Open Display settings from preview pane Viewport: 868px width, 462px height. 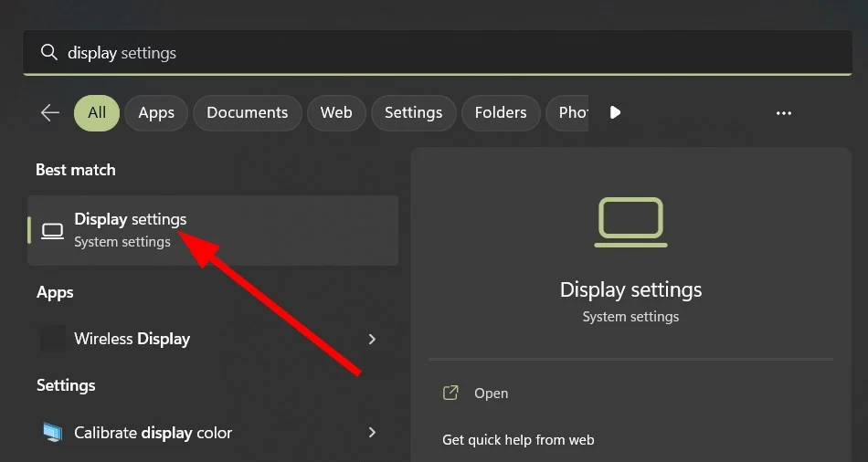point(491,394)
